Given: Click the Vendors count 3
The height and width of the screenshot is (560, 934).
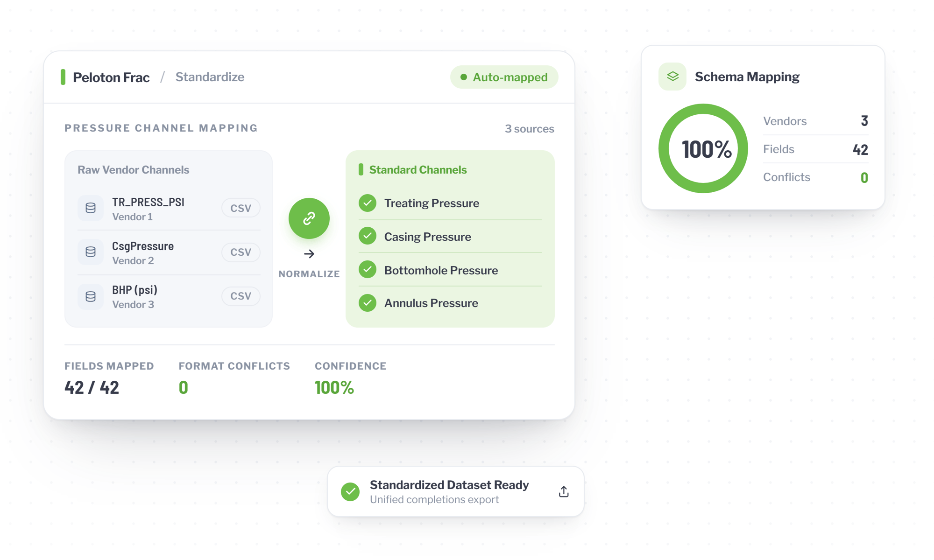Looking at the screenshot, I should tap(864, 121).
